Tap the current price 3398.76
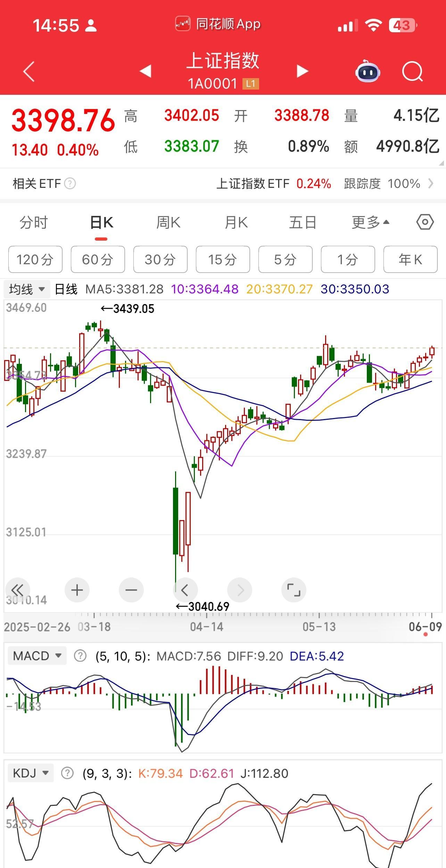This screenshot has width=446, height=868. (x=63, y=120)
